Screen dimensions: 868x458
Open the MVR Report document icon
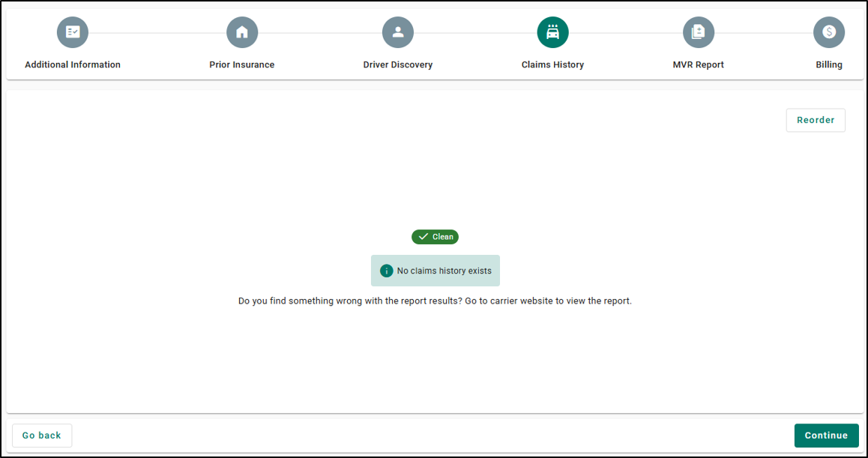tap(698, 32)
